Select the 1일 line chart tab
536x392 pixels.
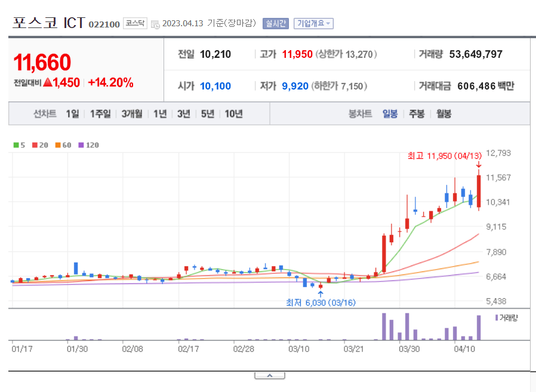click(72, 114)
